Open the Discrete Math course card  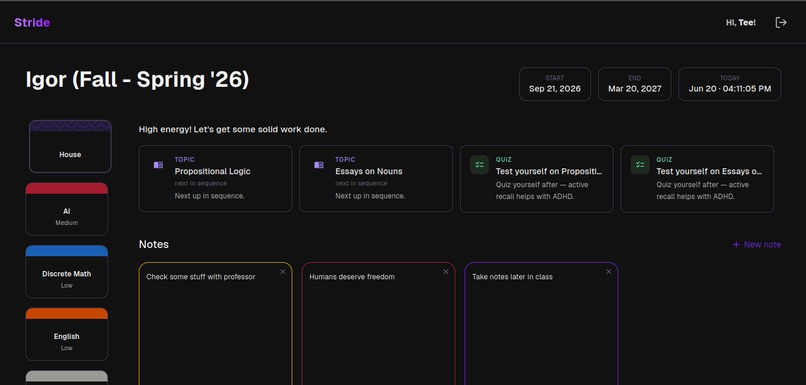66,272
